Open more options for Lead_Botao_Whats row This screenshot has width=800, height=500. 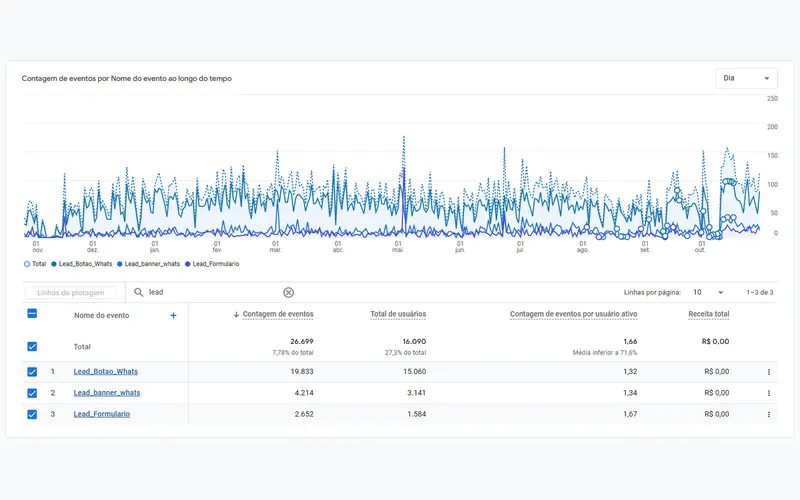769,372
